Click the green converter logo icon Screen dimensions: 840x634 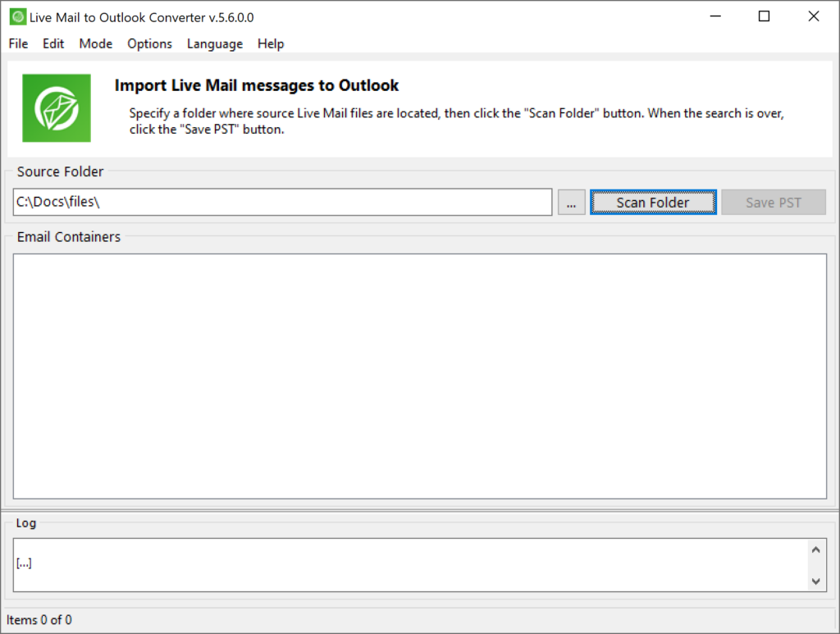pos(57,107)
